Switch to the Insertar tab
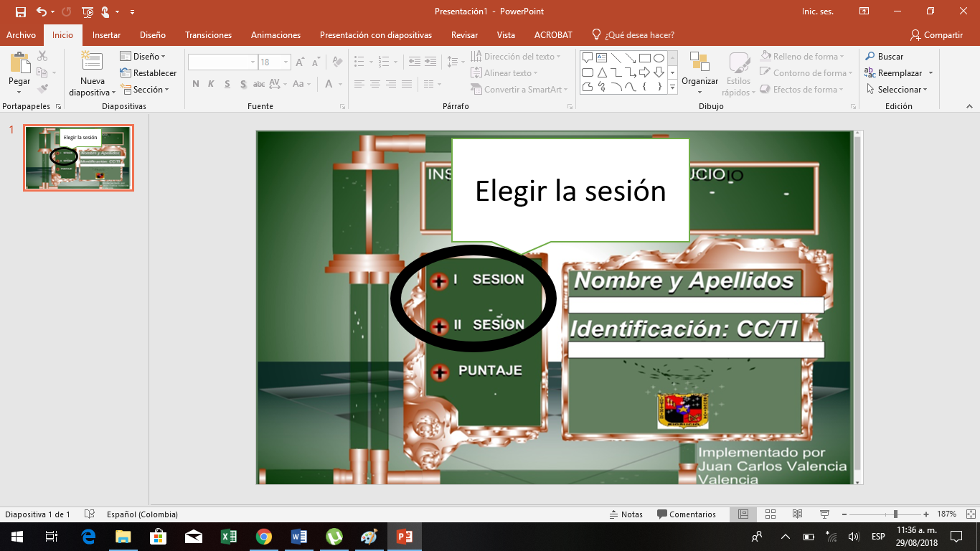 coord(106,35)
